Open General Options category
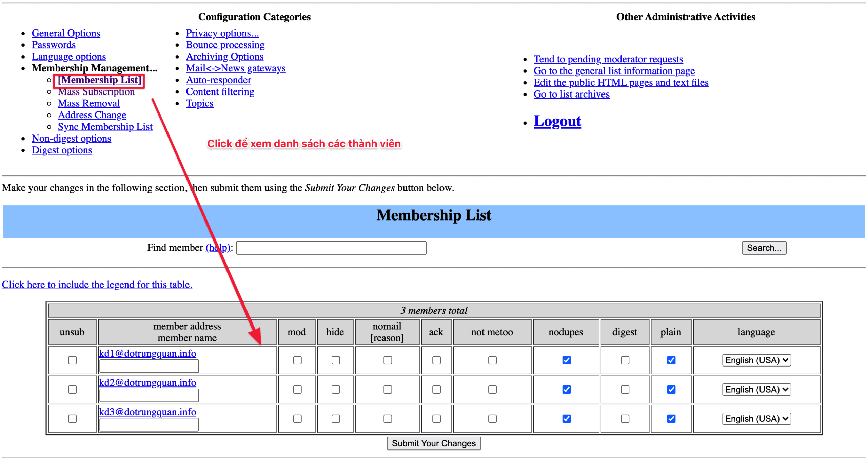The width and height of the screenshot is (868, 460). 66,33
